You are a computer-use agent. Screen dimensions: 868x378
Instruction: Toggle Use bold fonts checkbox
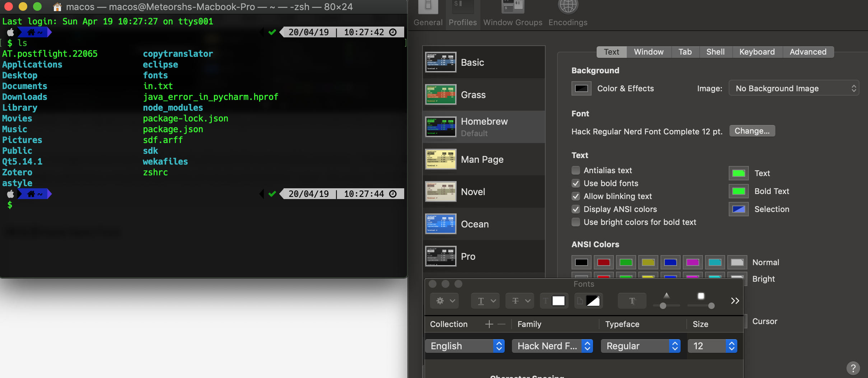[x=576, y=183]
